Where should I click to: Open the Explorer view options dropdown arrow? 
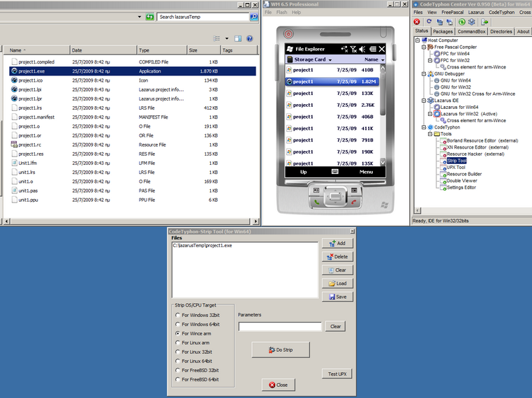coord(227,38)
